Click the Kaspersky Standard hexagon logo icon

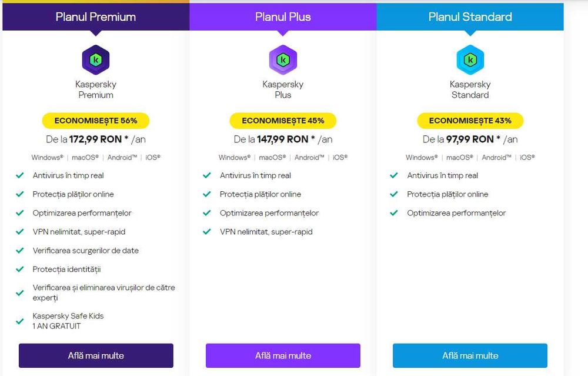(470, 60)
